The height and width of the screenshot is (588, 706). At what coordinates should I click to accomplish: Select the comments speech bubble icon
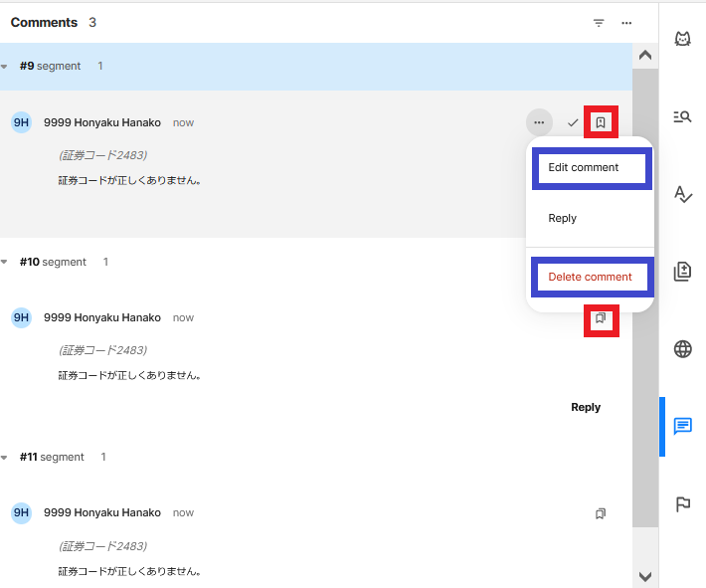point(682,427)
